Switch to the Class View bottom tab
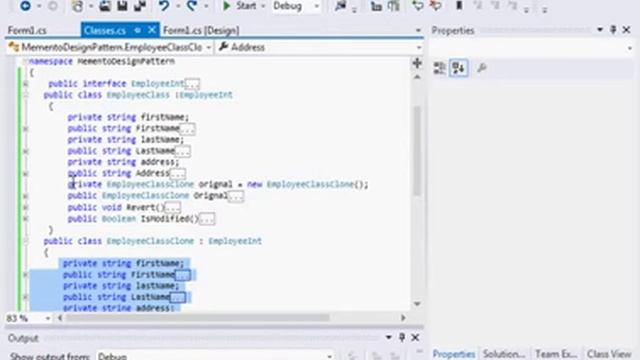 [609, 353]
